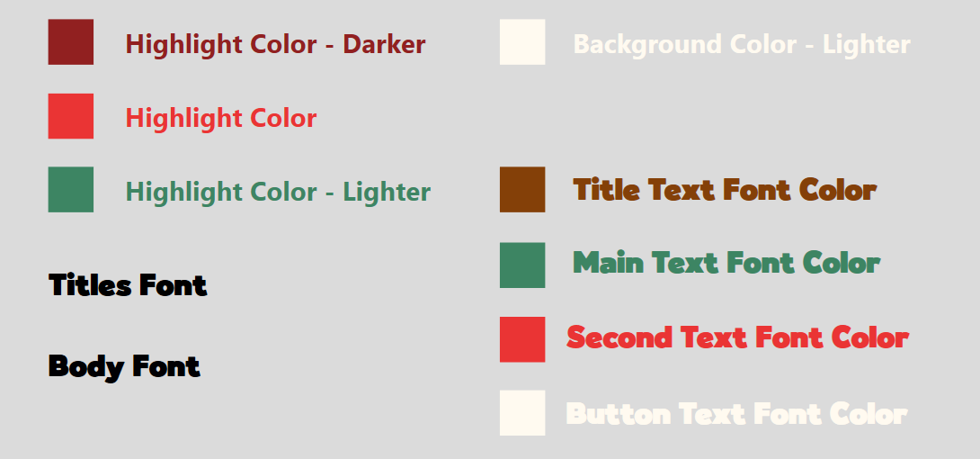980x459 pixels.
Task: Click the Main Text Font Color label
Action: point(726,263)
